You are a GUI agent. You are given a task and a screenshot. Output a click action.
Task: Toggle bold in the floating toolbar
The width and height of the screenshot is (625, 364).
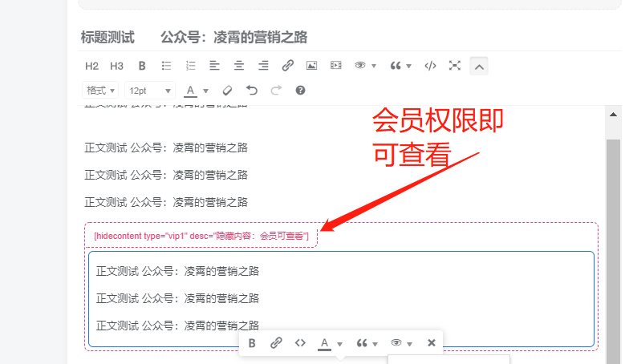(x=252, y=343)
